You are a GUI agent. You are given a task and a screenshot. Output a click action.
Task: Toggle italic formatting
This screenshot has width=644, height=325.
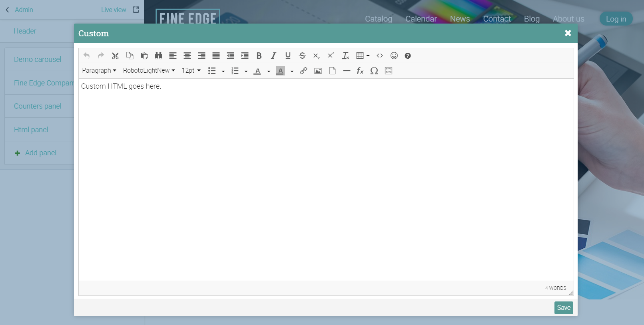coord(273,55)
